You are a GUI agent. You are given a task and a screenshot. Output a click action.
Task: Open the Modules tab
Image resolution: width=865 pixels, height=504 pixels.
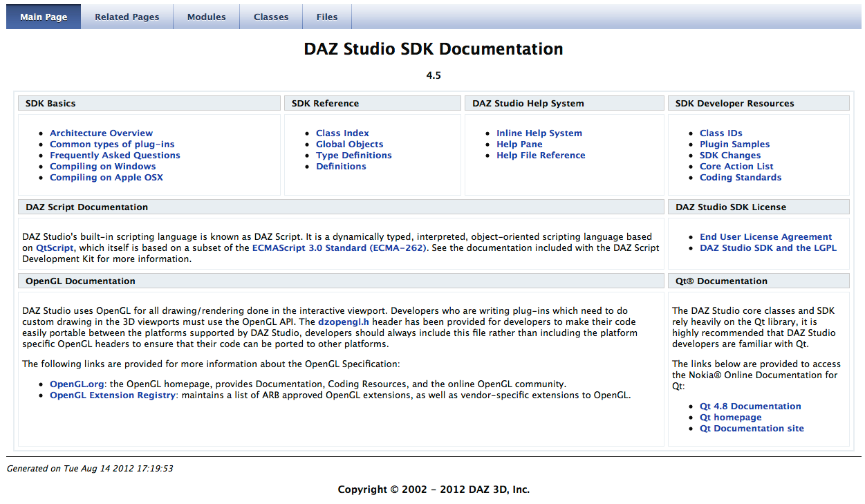[x=207, y=17]
